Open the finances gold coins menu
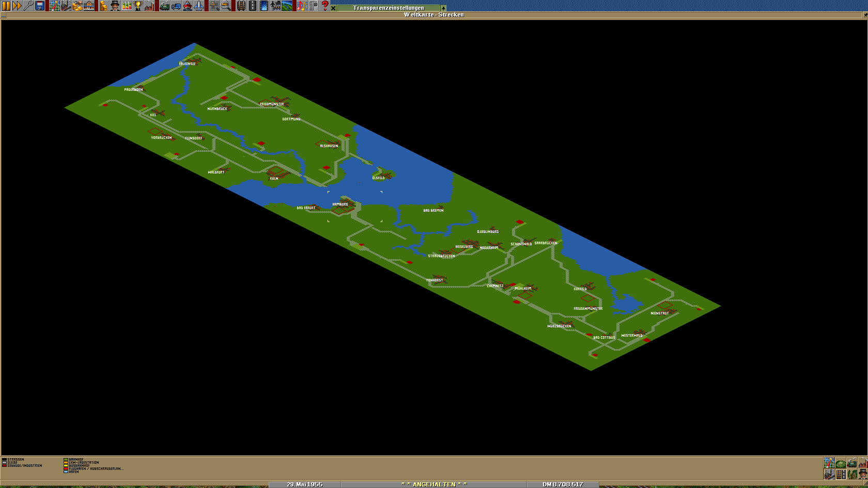Viewport: 868px width, 488px height. (x=103, y=6)
